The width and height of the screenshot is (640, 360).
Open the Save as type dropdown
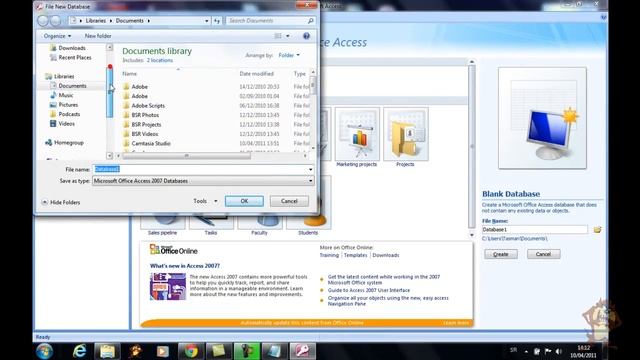(203, 180)
